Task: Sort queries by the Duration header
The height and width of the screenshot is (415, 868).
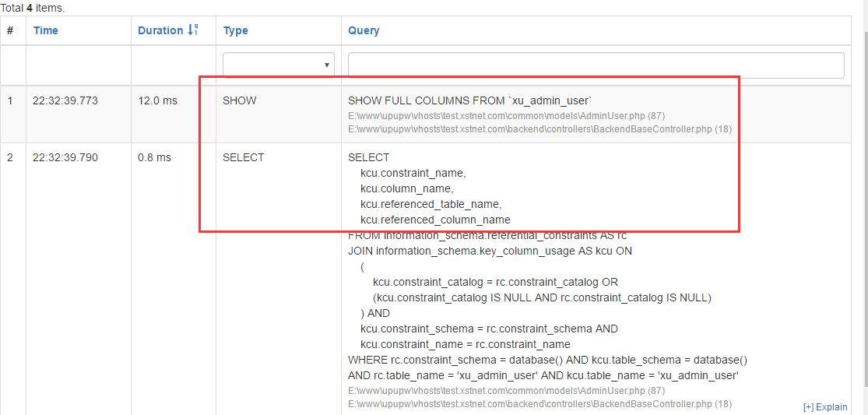Action: [x=160, y=30]
